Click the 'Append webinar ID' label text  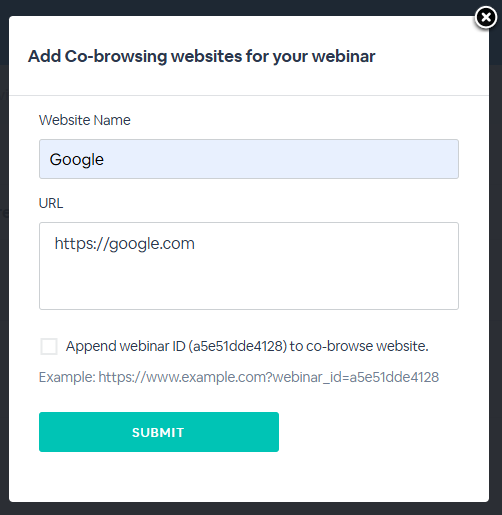point(247,346)
